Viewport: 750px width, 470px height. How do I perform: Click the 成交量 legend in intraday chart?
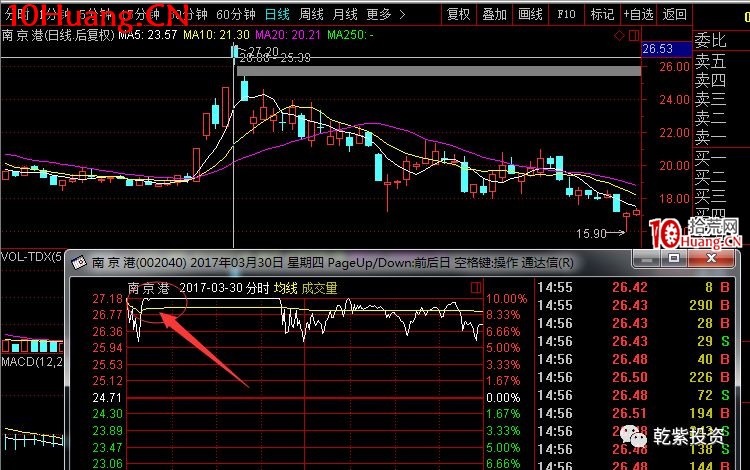click(320, 288)
